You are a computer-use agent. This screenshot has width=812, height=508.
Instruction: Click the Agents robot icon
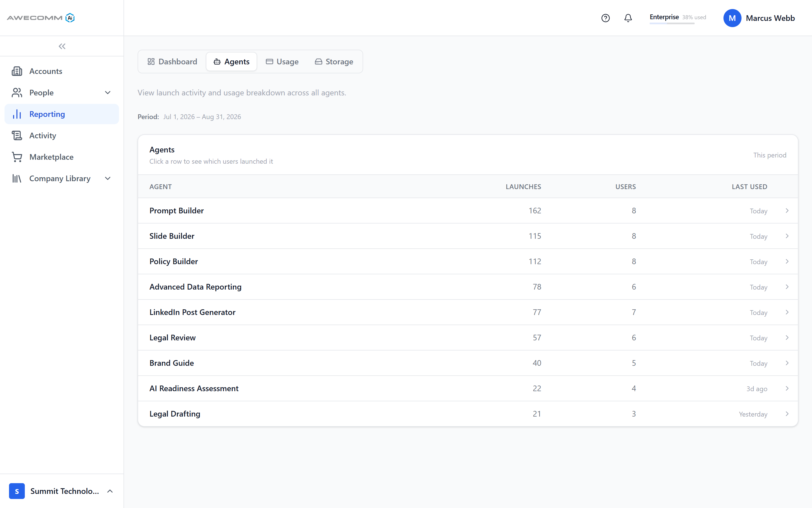click(217, 62)
